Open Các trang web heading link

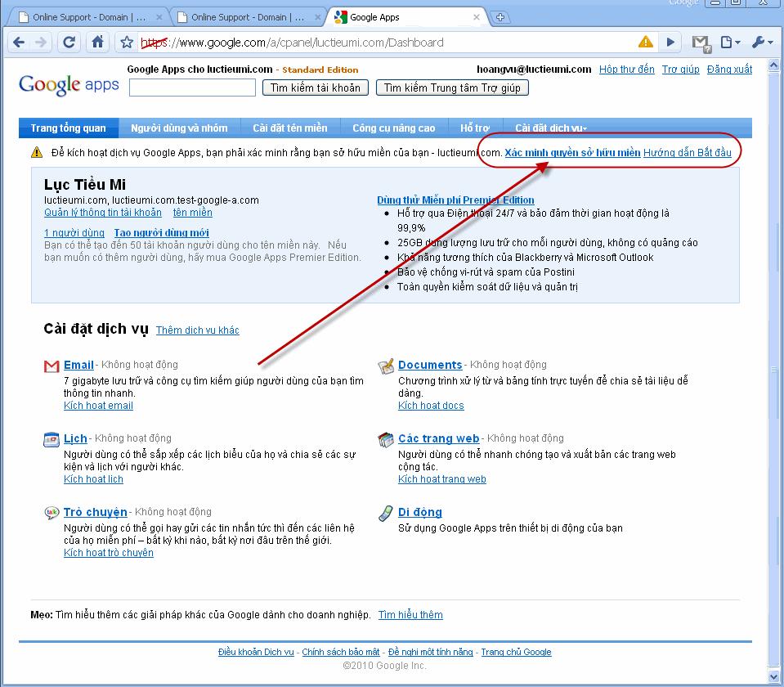pos(438,439)
